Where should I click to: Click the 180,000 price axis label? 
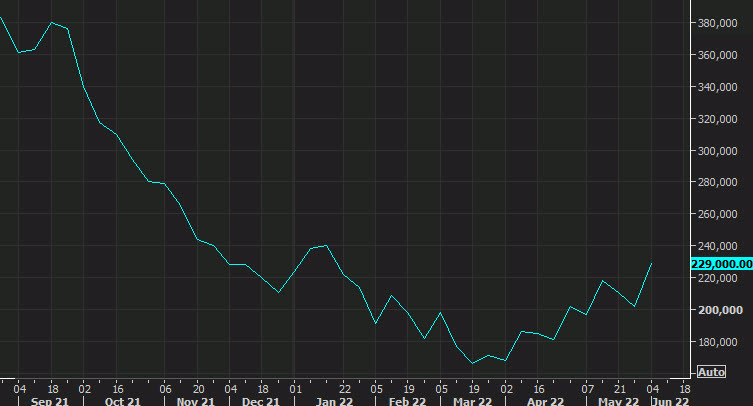tap(717, 342)
